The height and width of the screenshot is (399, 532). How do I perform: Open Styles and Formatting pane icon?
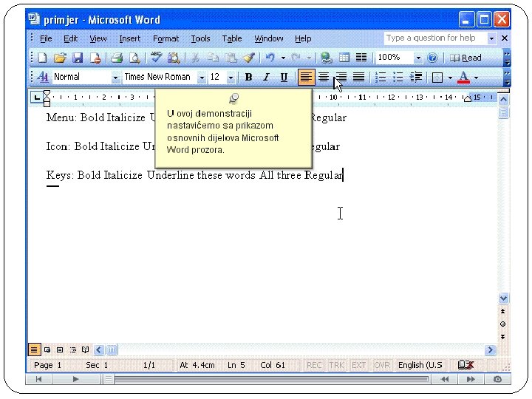[43, 77]
